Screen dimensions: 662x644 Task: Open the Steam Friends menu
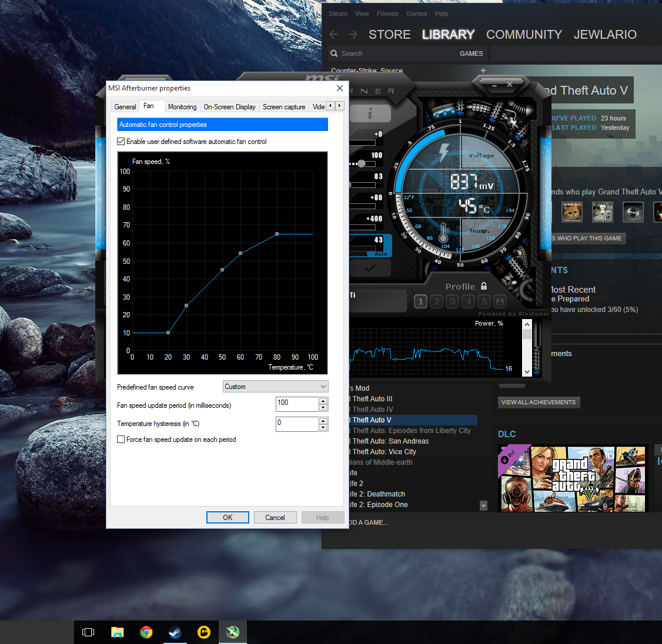[x=387, y=14]
